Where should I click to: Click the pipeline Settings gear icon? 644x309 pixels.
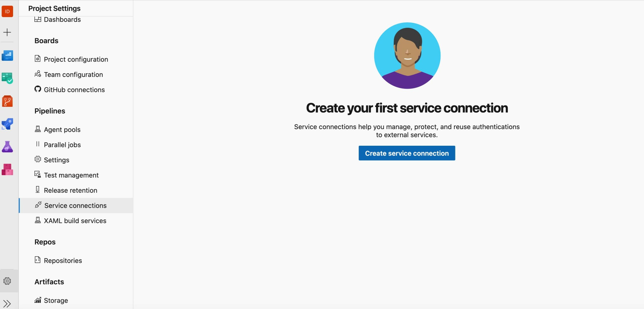[38, 159]
